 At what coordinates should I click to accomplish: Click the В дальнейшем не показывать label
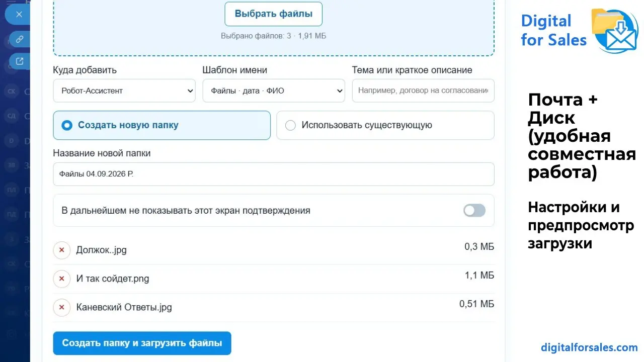[x=186, y=211]
